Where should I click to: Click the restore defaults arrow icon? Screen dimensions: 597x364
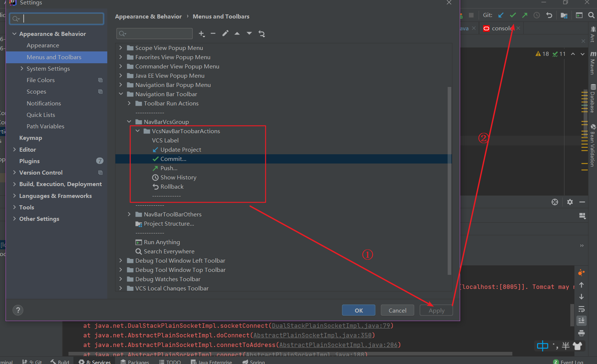262,34
